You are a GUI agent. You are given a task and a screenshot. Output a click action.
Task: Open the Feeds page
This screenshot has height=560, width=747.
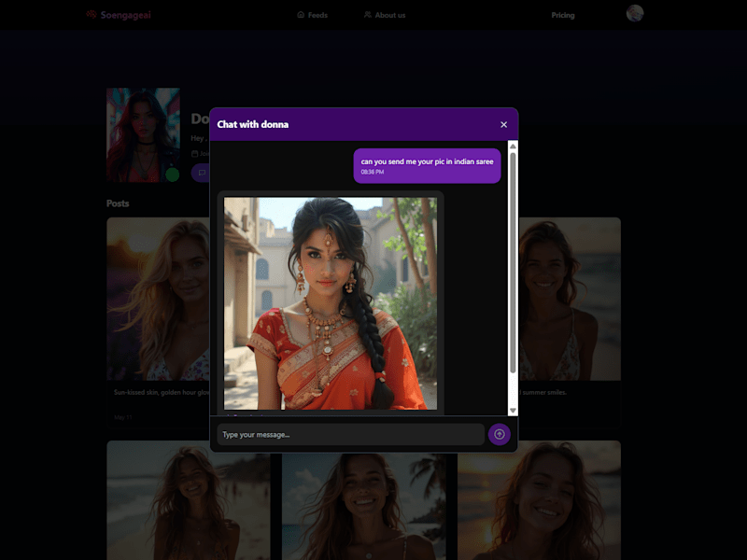[313, 15]
